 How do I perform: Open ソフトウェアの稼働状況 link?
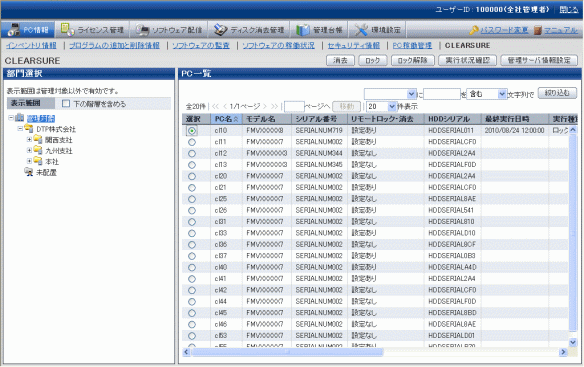(x=278, y=45)
